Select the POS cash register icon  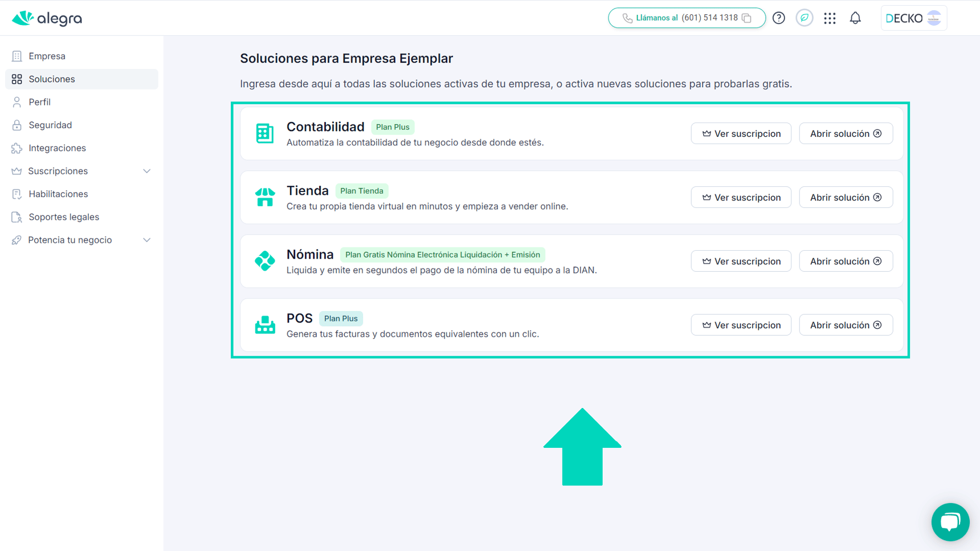tap(265, 325)
